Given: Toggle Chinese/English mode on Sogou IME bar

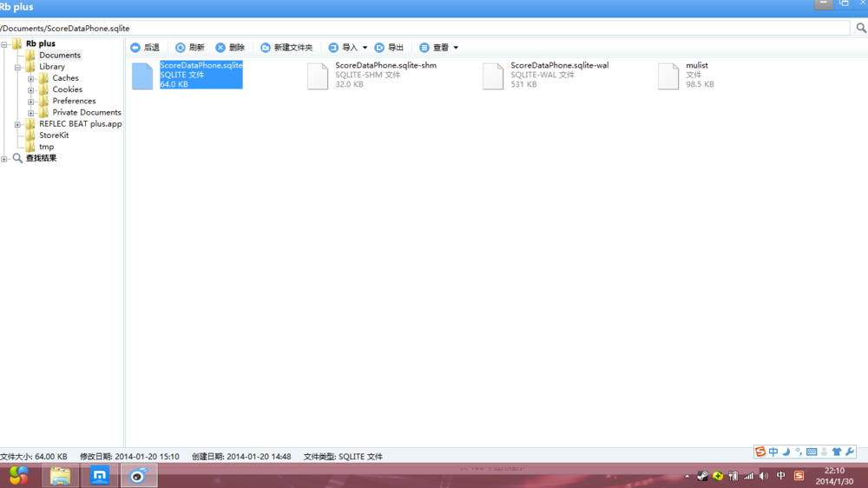Looking at the screenshot, I should click(x=773, y=452).
